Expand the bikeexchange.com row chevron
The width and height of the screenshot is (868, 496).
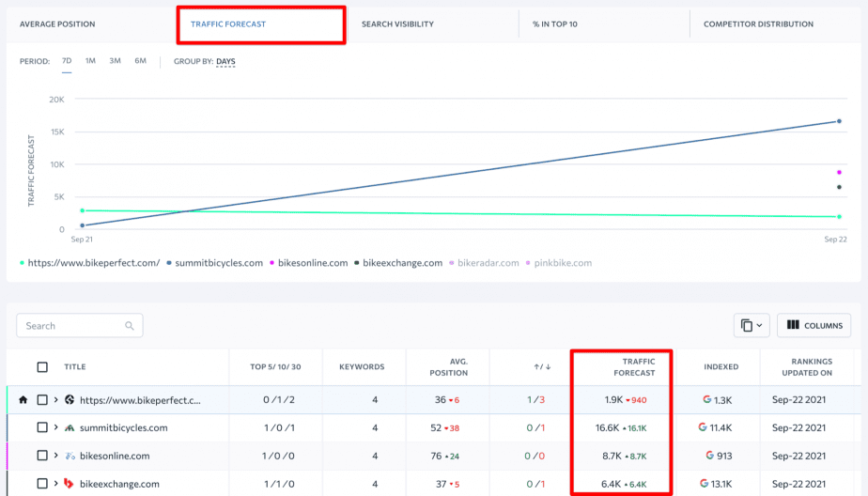point(56,483)
